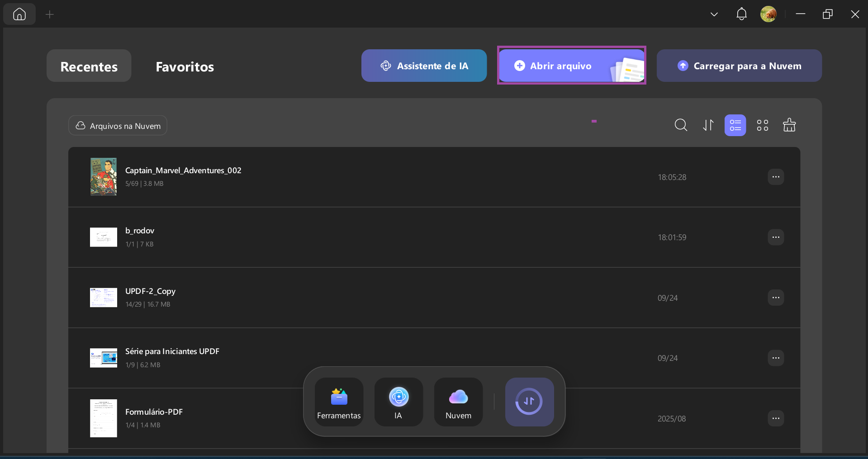868x459 pixels.
Task: Expand the title bar dropdown chevron
Action: pos(714,14)
